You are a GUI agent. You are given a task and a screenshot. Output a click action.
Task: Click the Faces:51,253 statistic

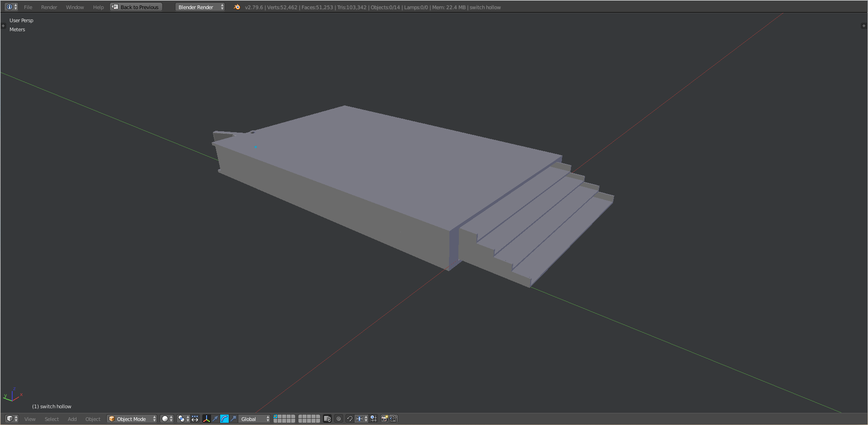(x=317, y=7)
